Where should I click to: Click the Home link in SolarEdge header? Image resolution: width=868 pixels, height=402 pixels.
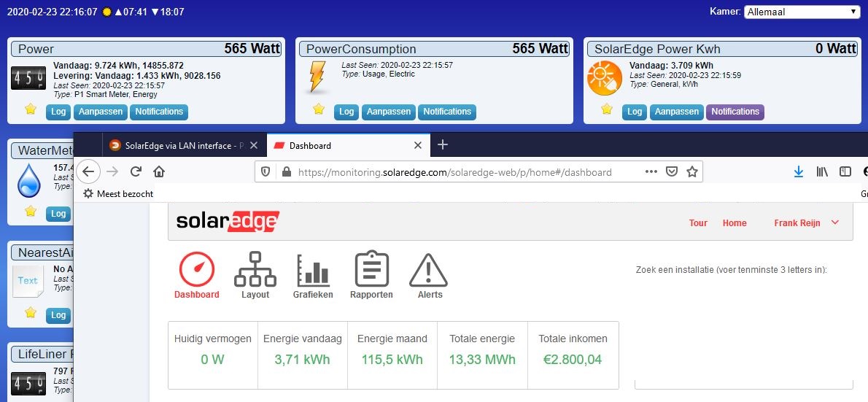(735, 223)
